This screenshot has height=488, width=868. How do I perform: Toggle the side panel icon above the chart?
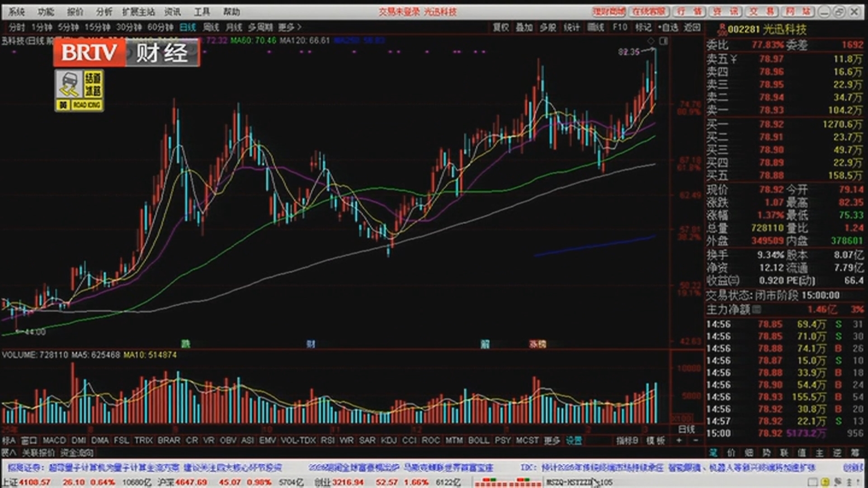pyautogui.click(x=664, y=41)
